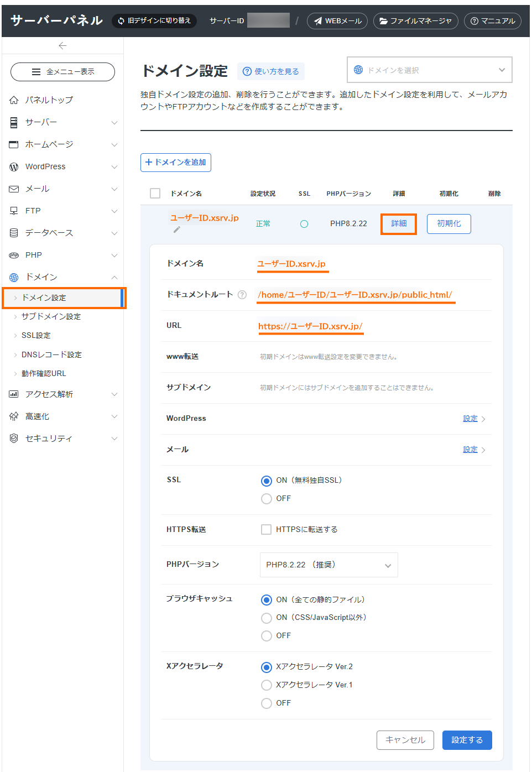The image size is (532, 772).
Task: Click the paper plane icon in WEBメール
Action: pos(318,21)
